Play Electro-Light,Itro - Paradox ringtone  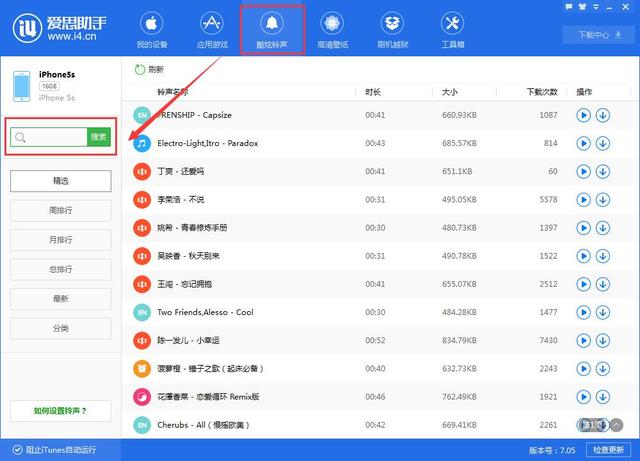(x=584, y=143)
